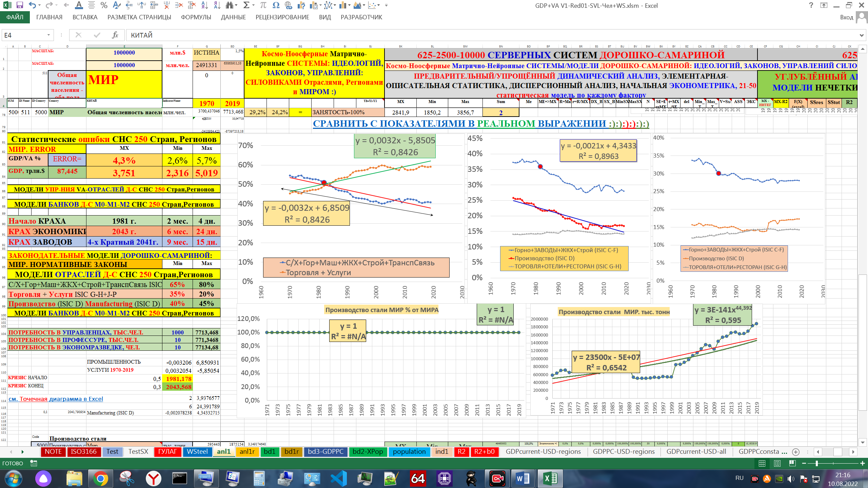The height and width of the screenshot is (488, 868).
Task: Sort ascending with the A-Я icon
Action: [204, 5]
